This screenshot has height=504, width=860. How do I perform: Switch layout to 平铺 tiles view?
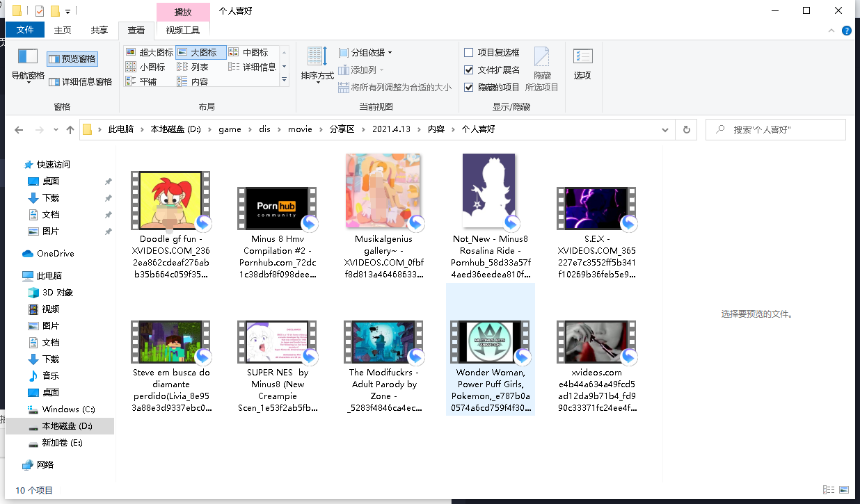pos(141,81)
